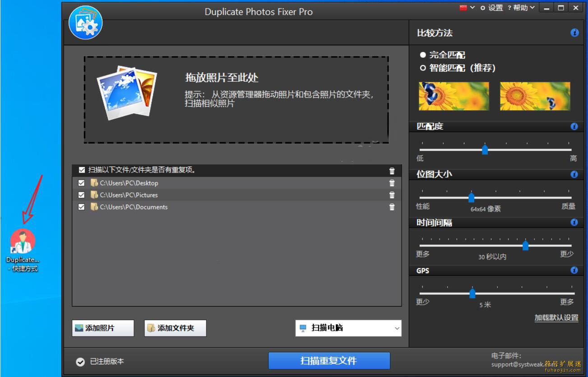Click the 时间间隔 panel header
Image resolution: width=588 pixels, height=377 pixels.
coord(435,222)
